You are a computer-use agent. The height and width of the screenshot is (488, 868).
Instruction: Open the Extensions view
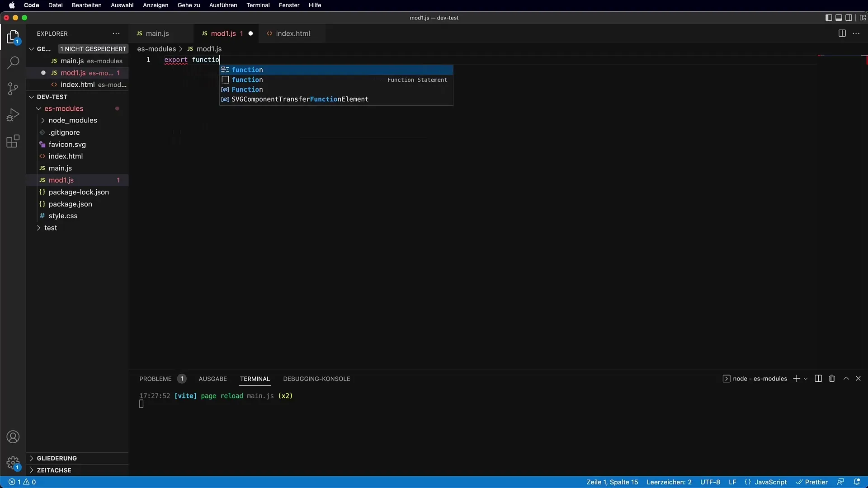pyautogui.click(x=13, y=141)
